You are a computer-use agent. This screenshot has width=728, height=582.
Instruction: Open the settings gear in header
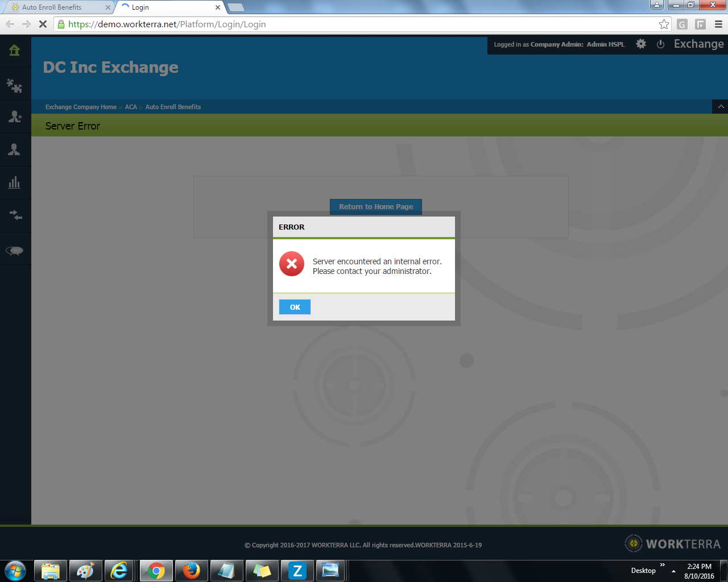[641, 44]
